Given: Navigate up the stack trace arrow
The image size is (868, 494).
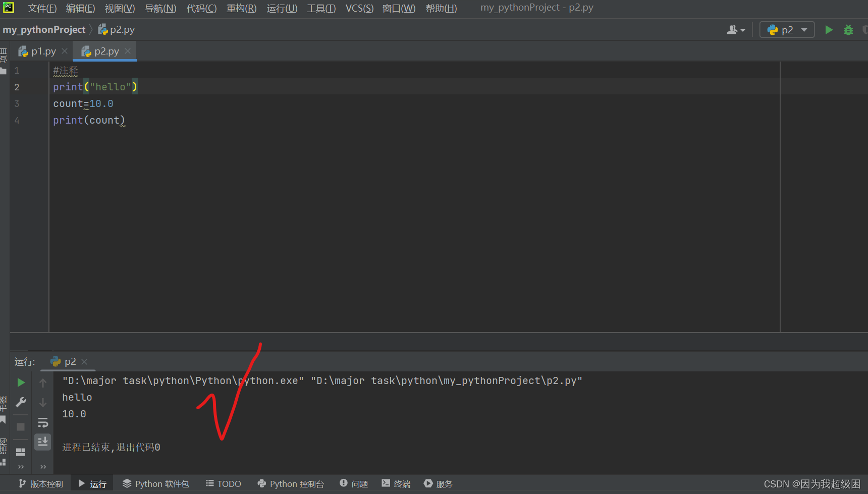Looking at the screenshot, I should (x=43, y=382).
